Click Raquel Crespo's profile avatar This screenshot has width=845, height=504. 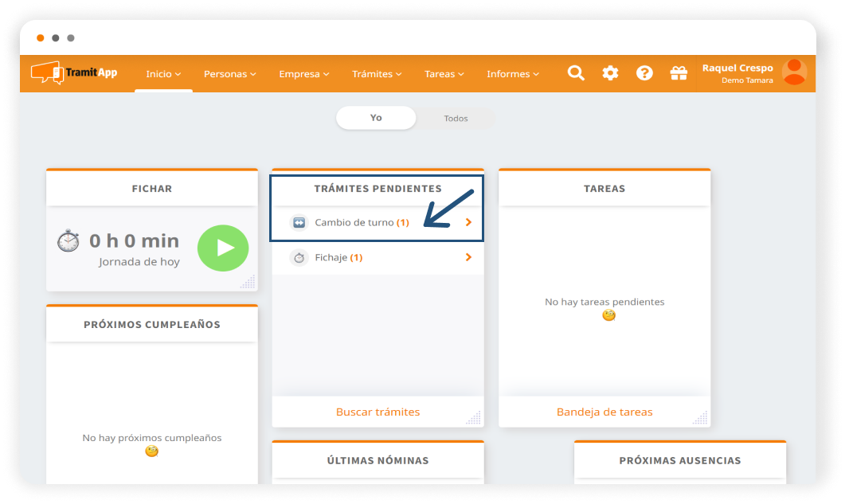794,72
